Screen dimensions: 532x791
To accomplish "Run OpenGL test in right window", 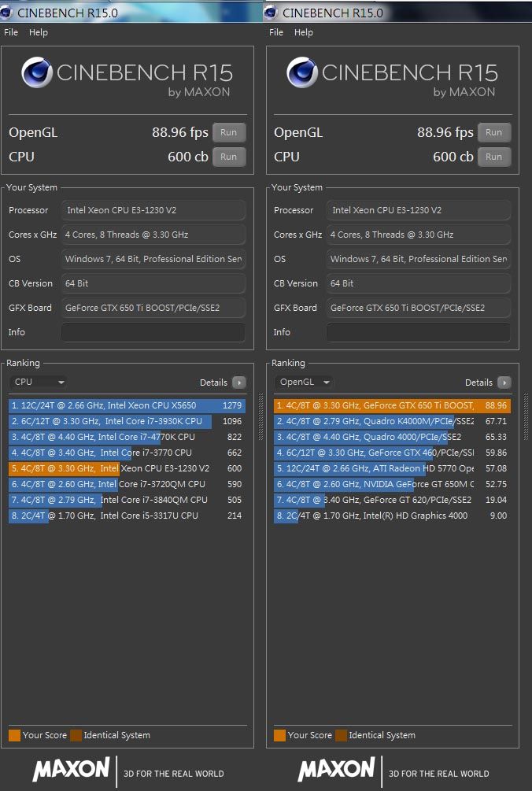I will tap(493, 133).
